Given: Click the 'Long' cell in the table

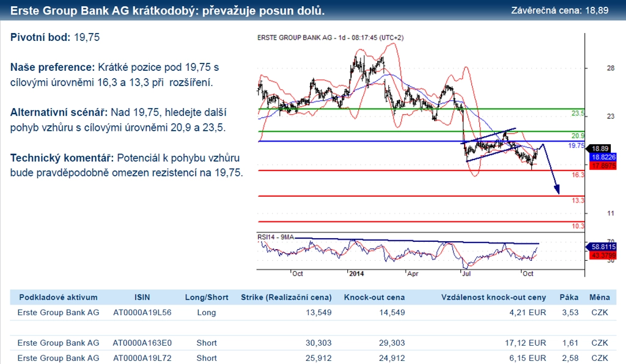Looking at the screenshot, I should point(207,313).
